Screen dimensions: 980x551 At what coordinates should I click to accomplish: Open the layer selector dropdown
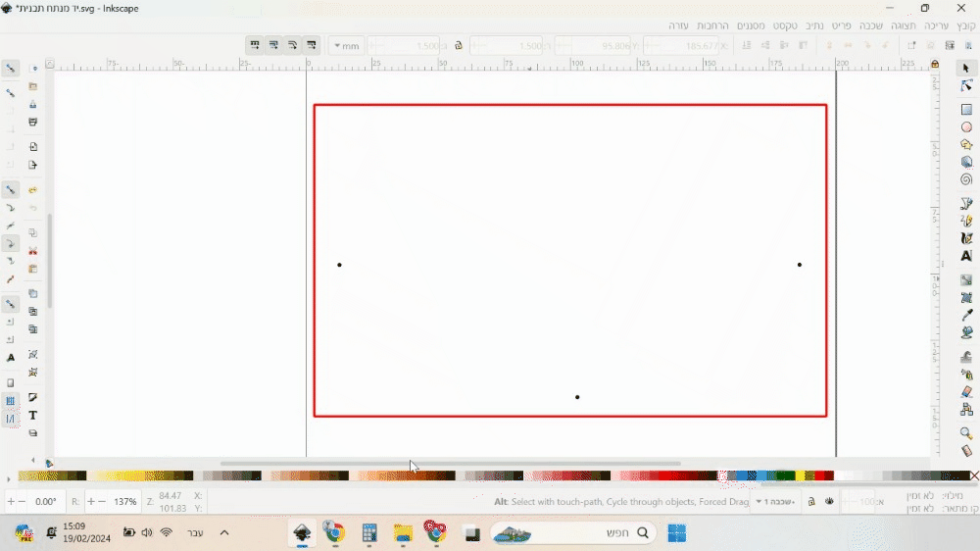775,502
